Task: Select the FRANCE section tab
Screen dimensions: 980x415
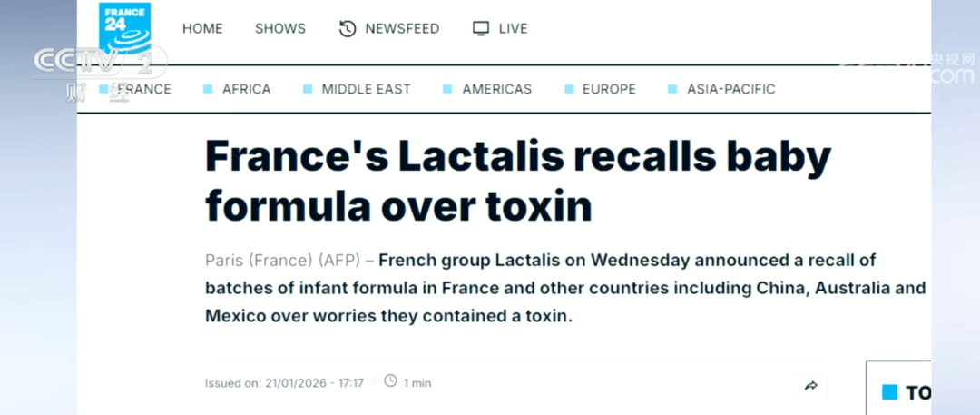Action: click(x=143, y=89)
